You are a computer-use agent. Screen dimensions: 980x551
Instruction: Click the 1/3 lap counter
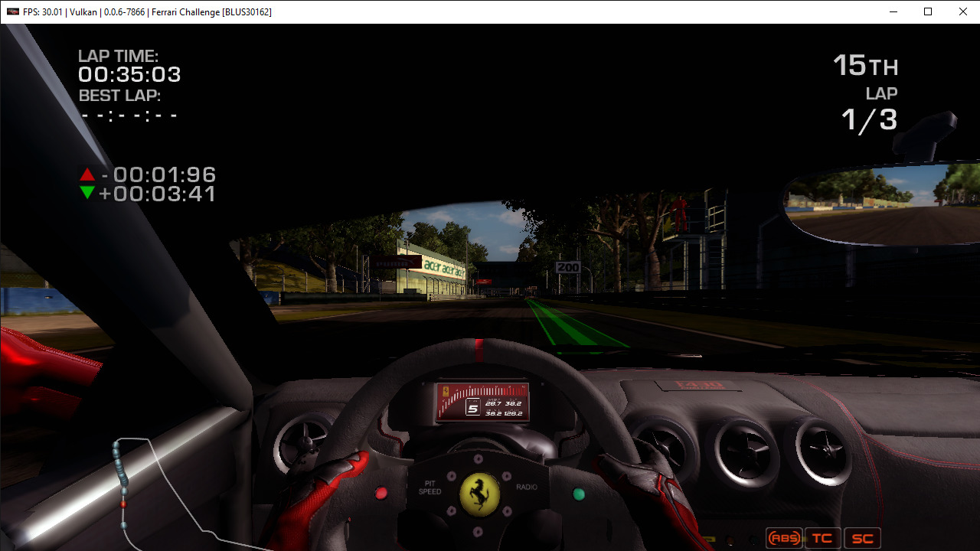pyautogui.click(x=869, y=120)
